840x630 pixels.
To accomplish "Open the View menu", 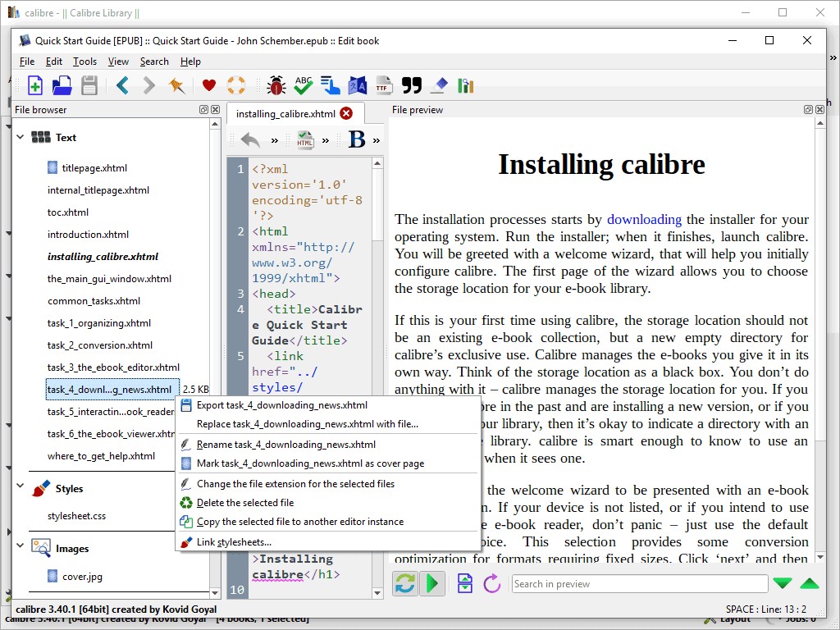I will pyautogui.click(x=118, y=62).
